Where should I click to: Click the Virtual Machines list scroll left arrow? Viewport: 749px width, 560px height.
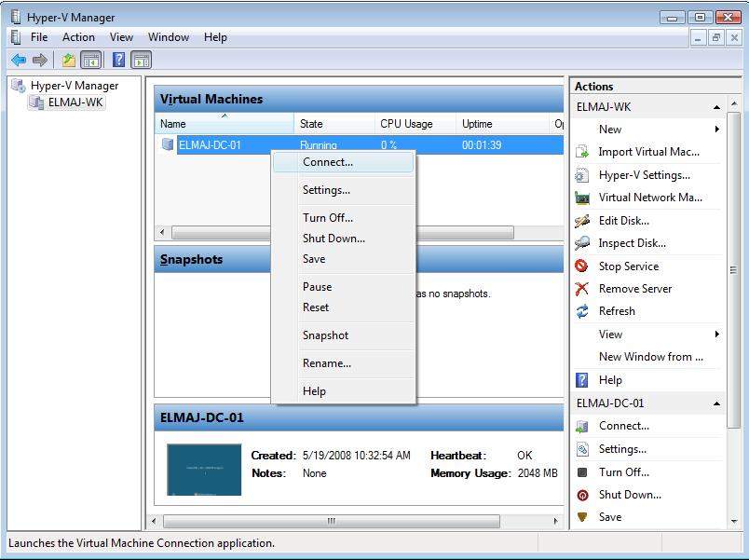point(162,232)
